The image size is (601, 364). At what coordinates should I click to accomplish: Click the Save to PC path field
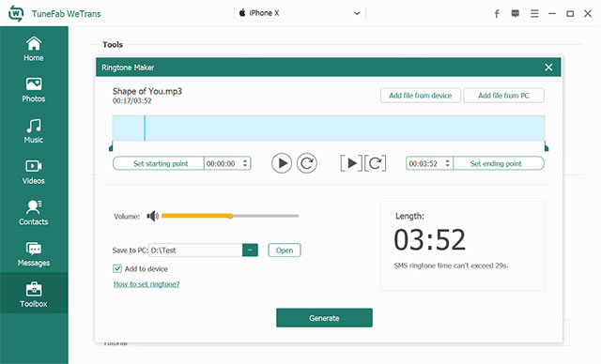(x=195, y=250)
